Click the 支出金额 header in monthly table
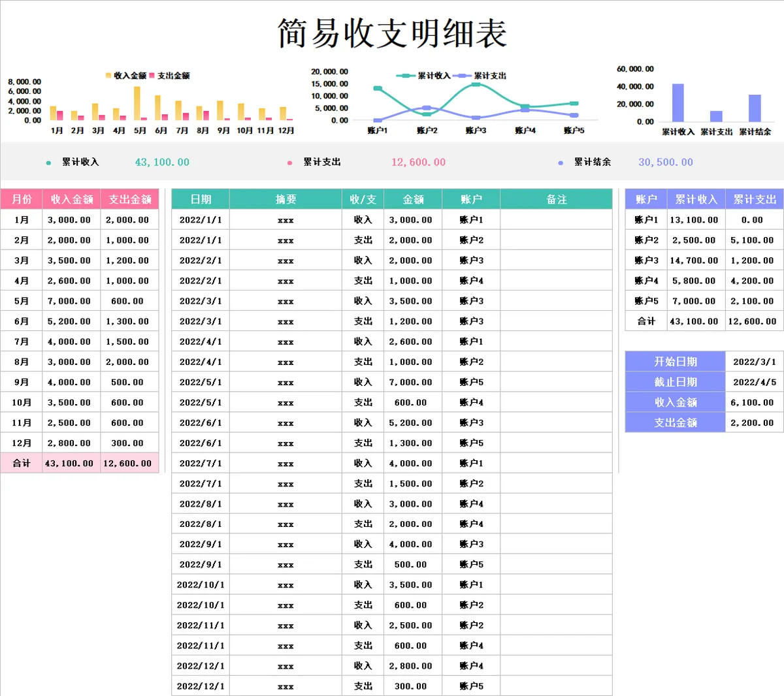Viewport: 784px width, 696px height. (130, 199)
